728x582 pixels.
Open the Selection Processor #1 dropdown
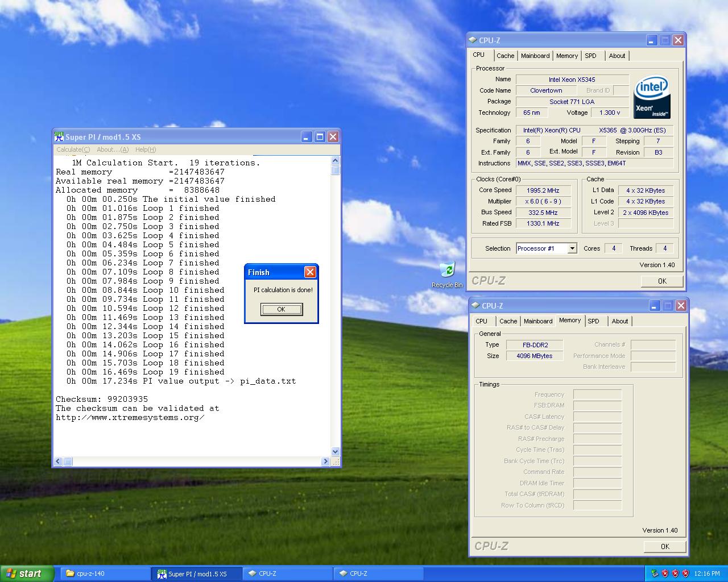click(572, 248)
